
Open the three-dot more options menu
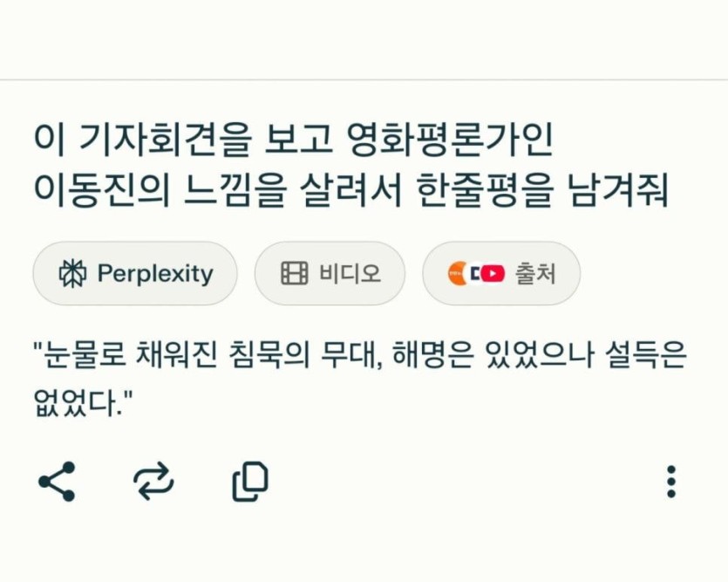pos(670,482)
